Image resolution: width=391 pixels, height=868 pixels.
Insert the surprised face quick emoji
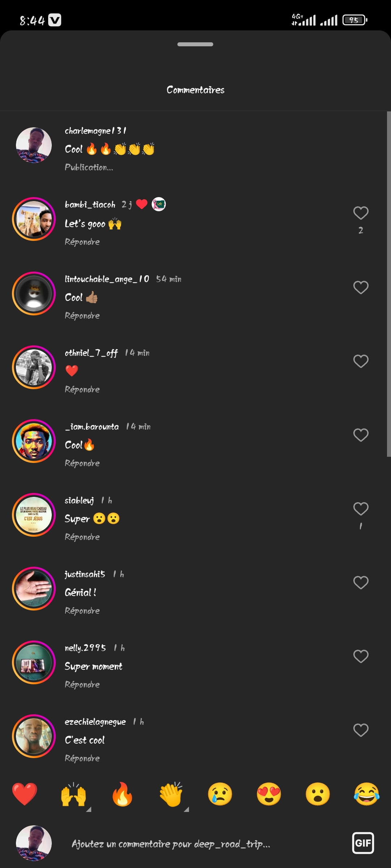(318, 794)
